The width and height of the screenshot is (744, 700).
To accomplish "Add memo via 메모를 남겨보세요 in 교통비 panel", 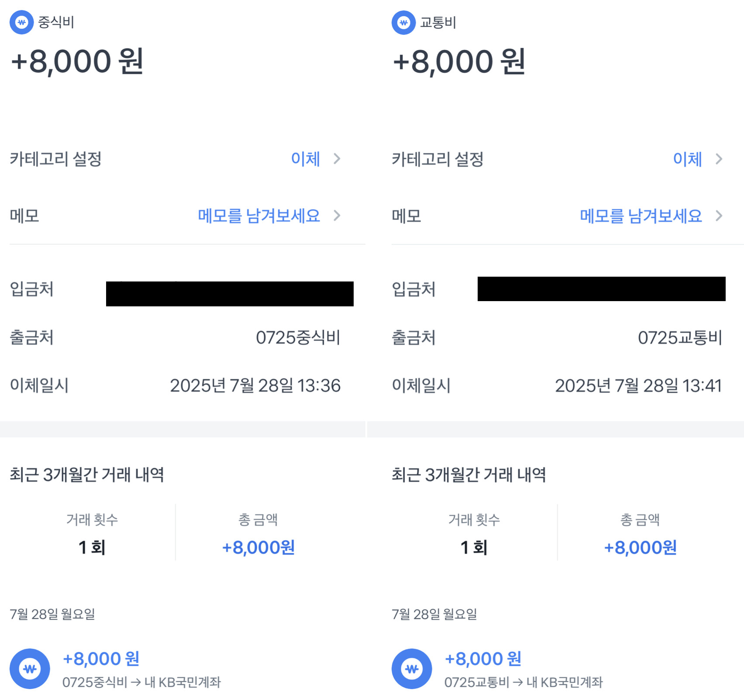I will click(641, 216).
